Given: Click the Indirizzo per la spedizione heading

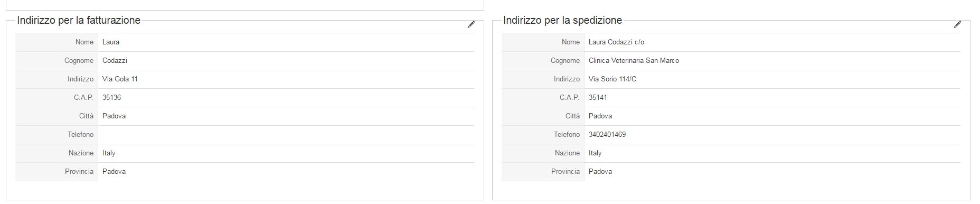Looking at the screenshot, I should click(x=562, y=21).
